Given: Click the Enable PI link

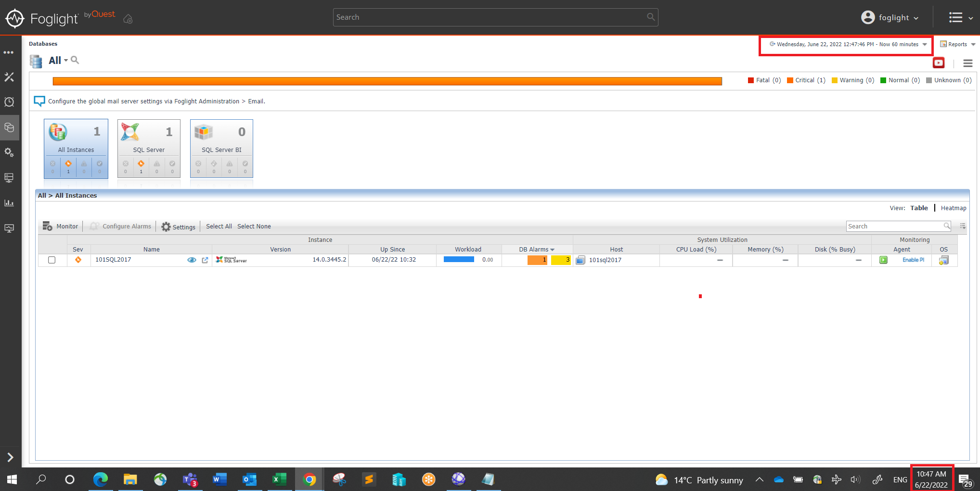Looking at the screenshot, I should click(913, 260).
